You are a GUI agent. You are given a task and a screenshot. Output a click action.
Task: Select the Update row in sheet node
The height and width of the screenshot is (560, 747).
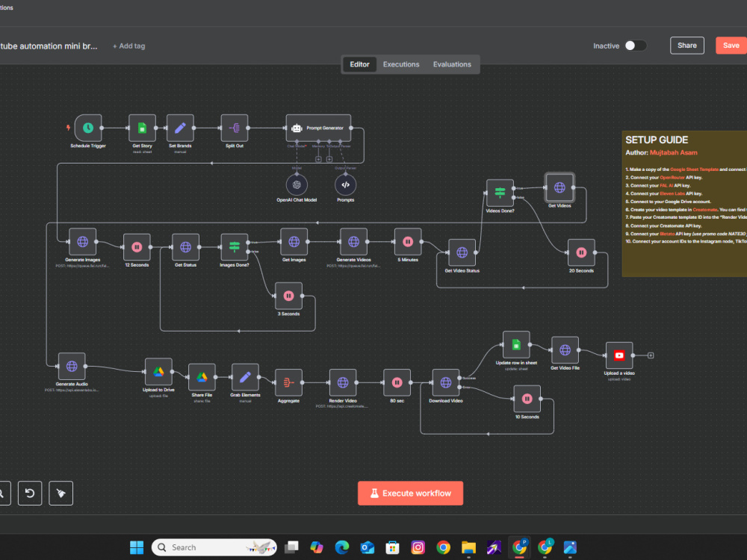click(516, 345)
